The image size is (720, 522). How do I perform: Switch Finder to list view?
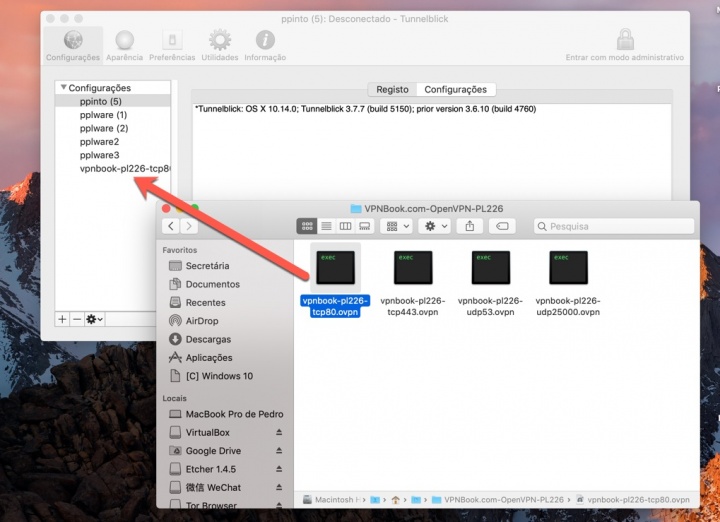[326, 227]
